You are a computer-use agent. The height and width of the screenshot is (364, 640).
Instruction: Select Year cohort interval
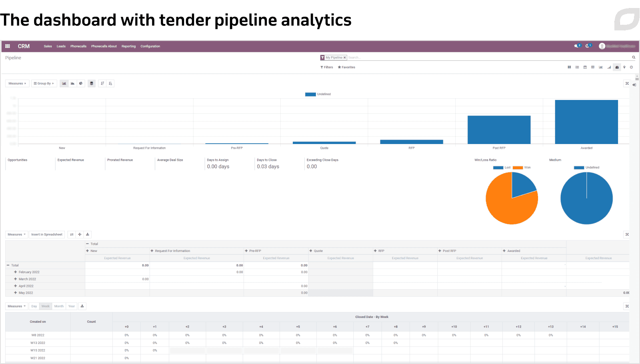click(x=72, y=306)
